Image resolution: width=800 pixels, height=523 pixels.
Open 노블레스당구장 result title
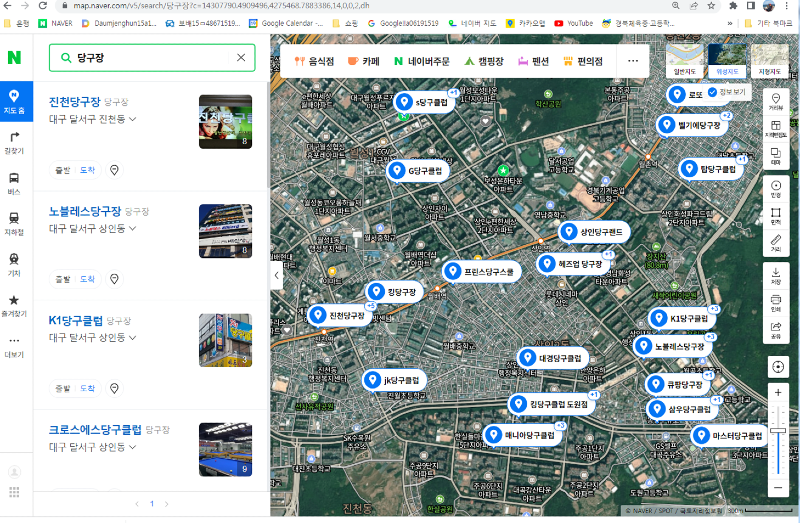(x=85, y=211)
